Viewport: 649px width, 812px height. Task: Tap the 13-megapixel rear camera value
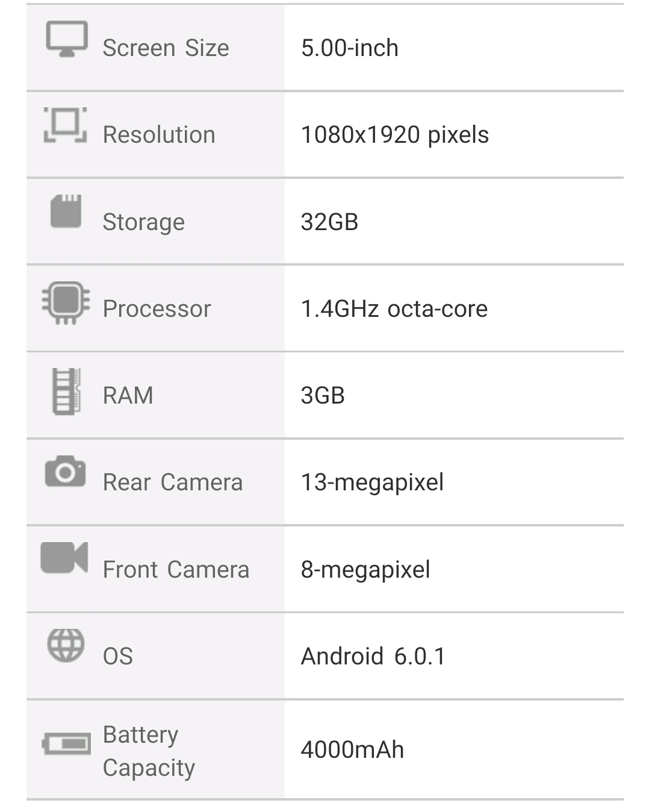(372, 483)
